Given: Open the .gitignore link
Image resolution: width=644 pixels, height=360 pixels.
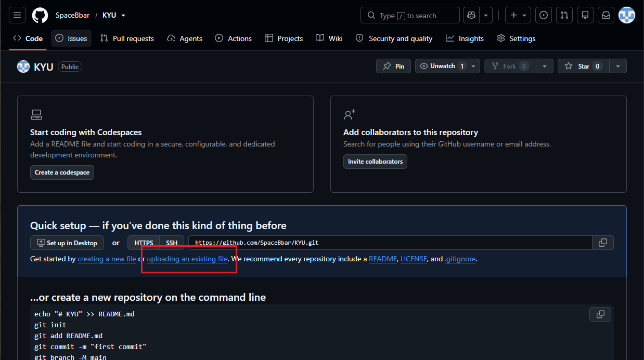Looking at the screenshot, I should 460,259.
